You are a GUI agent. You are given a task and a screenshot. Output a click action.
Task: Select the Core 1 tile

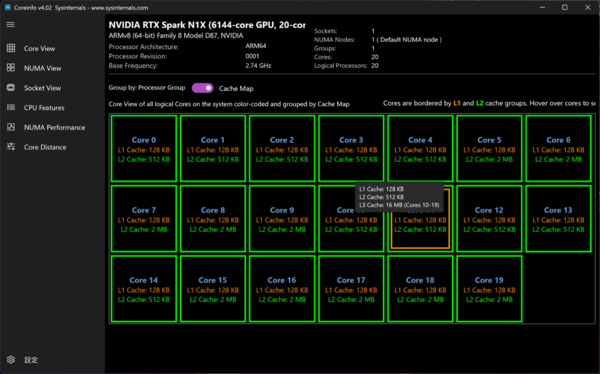coord(213,149)
